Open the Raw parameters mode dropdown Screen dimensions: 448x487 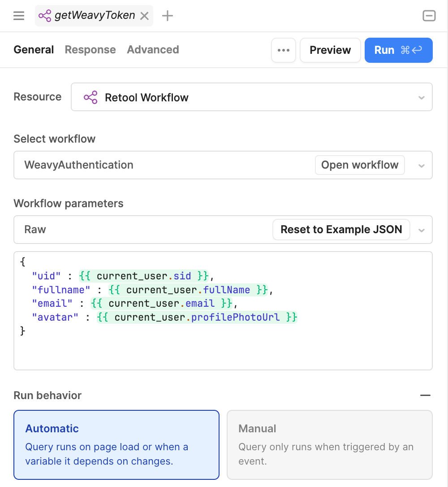point(421,230)
